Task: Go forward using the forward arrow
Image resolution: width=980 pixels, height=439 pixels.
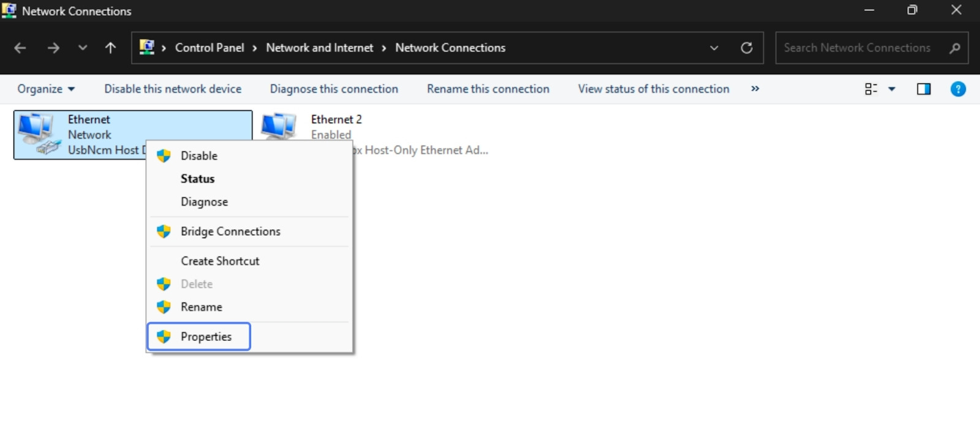Action: pyautogui.click(x=53, y=48)
